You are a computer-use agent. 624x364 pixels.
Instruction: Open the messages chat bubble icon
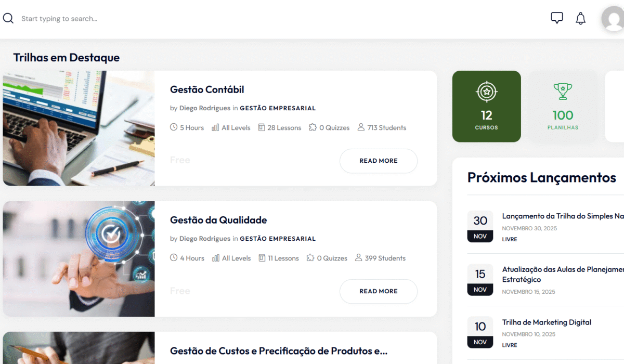pyautogui.click(x=557, y=18)
